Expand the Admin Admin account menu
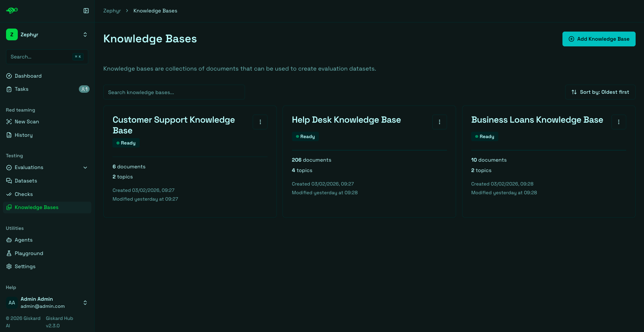 coord(85,303)
